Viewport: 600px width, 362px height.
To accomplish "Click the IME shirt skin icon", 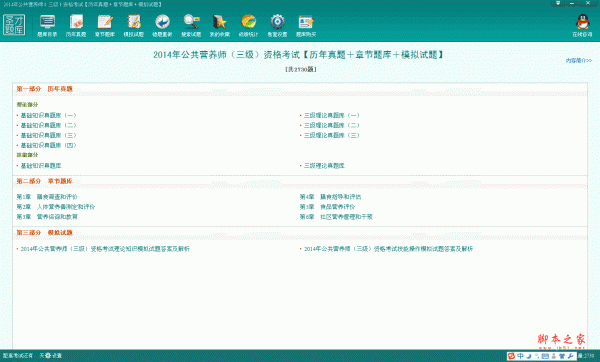I will (x=562, y=356).
